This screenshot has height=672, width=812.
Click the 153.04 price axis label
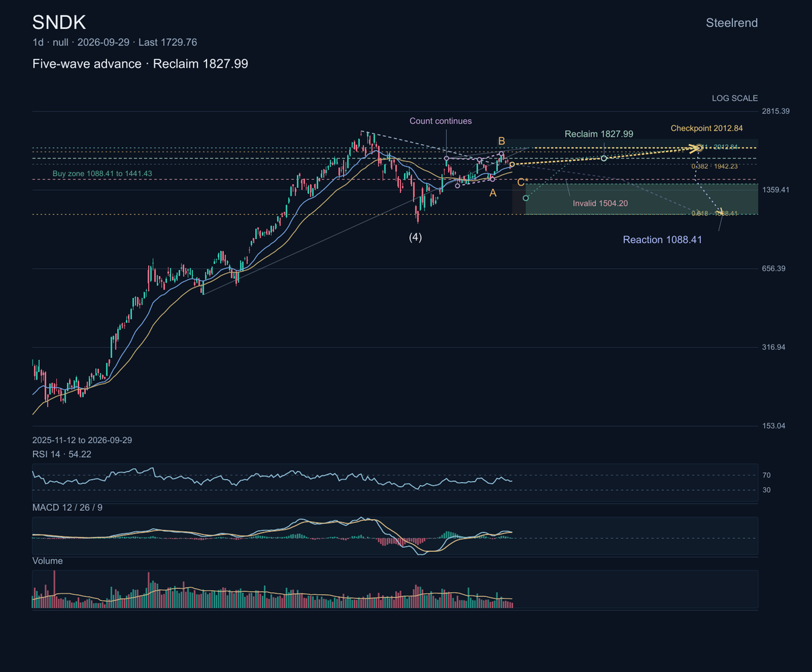[x=773, y=426]
